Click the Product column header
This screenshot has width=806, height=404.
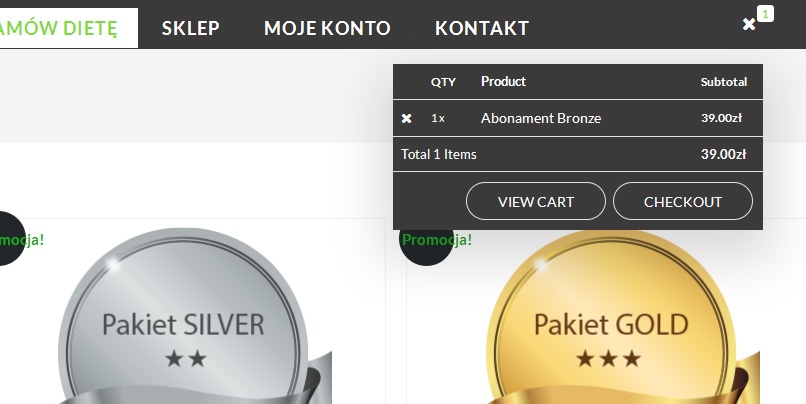(x=503, y=81)
